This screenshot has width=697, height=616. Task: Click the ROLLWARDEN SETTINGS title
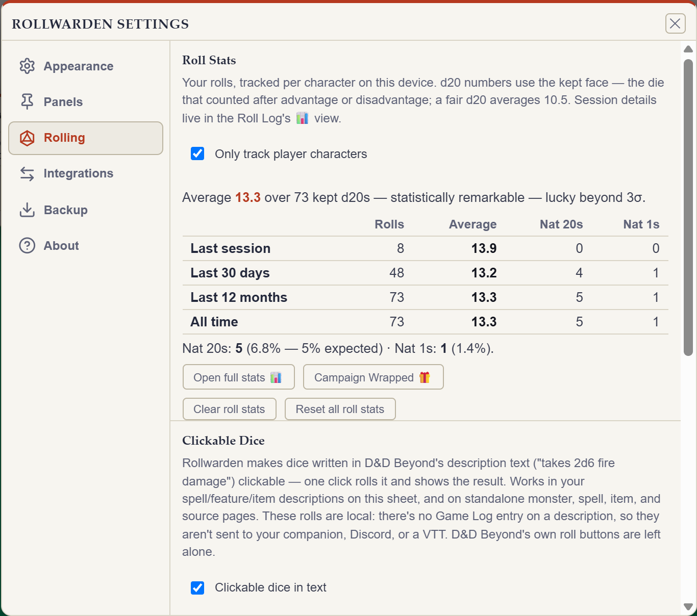101,24
